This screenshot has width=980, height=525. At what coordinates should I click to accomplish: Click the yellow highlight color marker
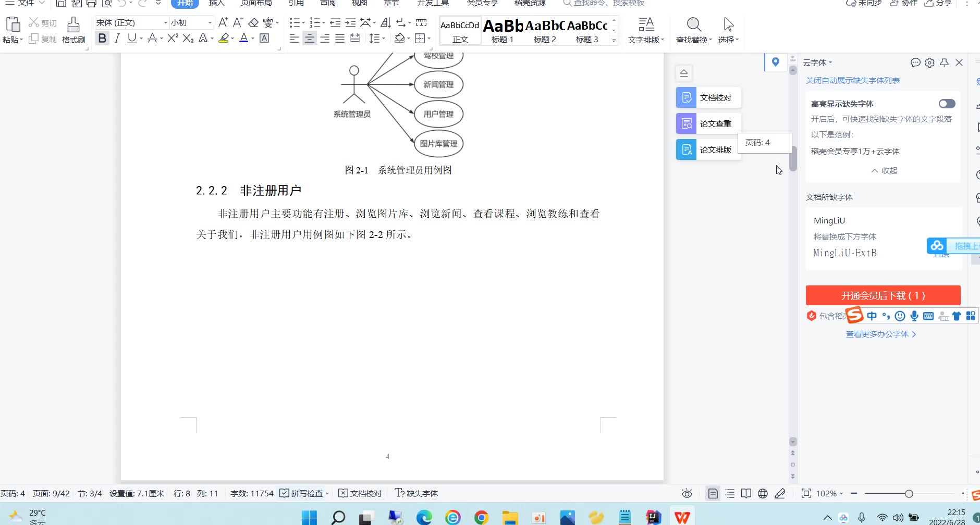[x=224, y=38]
